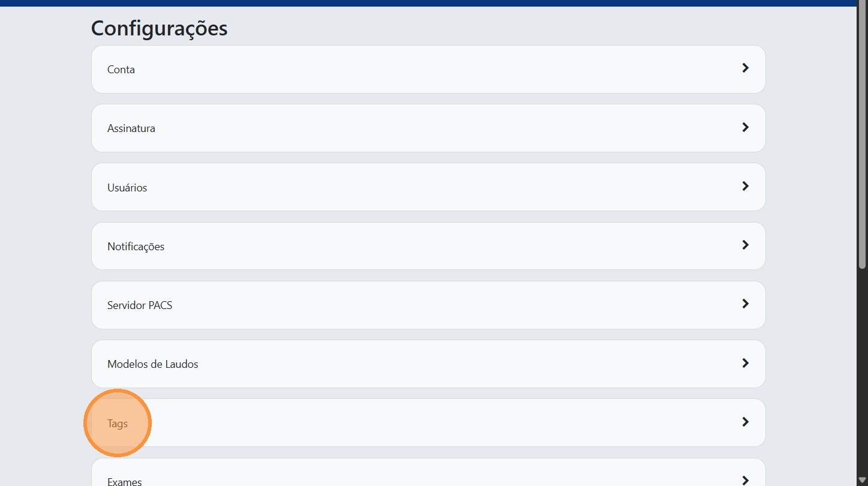Click the scrollbar track below the thumb

863,372
